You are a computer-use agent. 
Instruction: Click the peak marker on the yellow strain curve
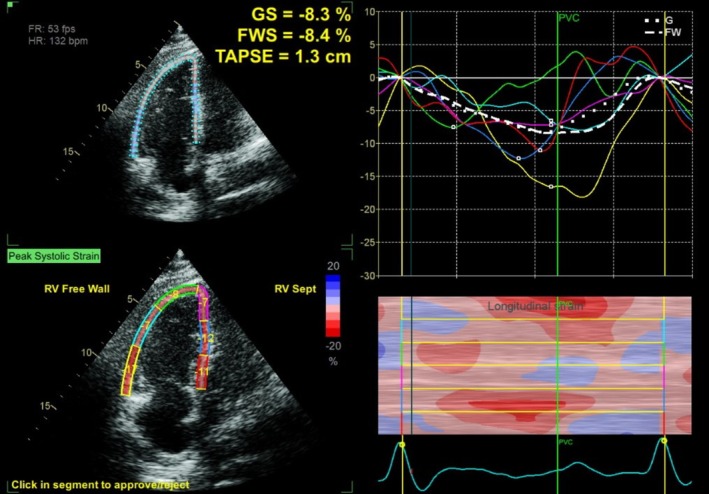coord(551,187)
